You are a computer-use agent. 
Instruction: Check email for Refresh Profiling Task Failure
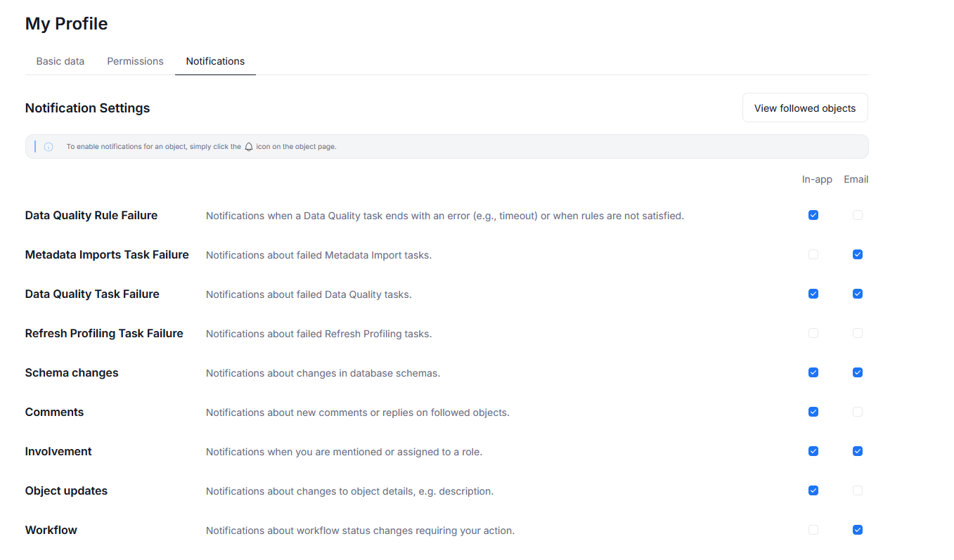[858, 333]
